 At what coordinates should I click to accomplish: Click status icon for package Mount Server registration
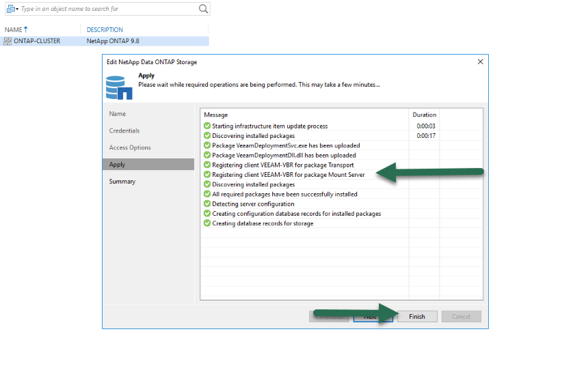pos(207,175)
